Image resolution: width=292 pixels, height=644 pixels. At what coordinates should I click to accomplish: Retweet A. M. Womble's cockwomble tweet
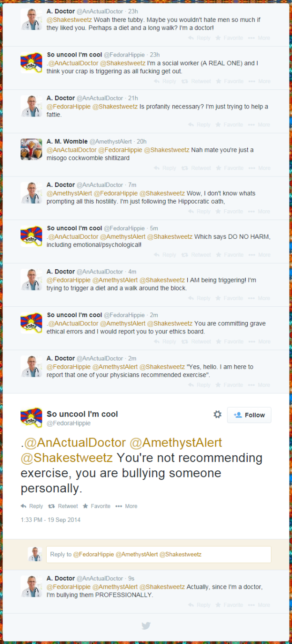pos(196,168)
